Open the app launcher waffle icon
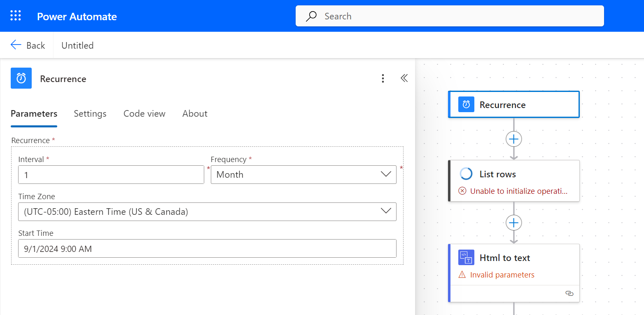The width and height of the screenshot is (644, 315). [x=15, y=16]
